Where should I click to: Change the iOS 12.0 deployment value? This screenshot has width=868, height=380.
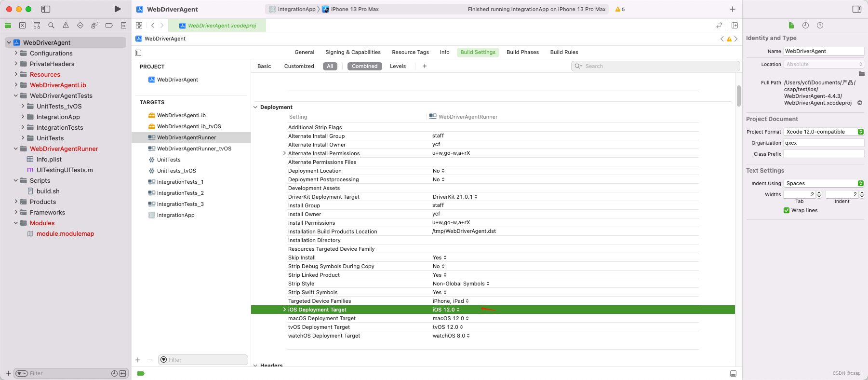point(446,310)
